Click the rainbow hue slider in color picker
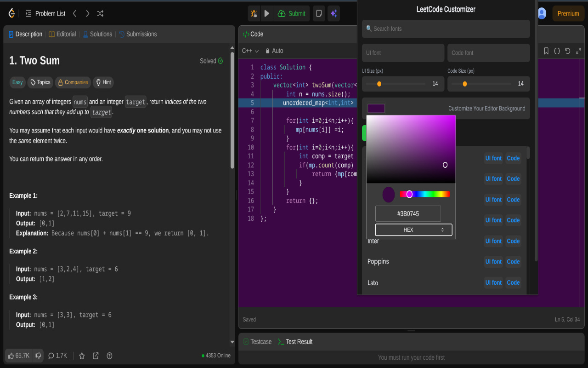 pos(424,194)
